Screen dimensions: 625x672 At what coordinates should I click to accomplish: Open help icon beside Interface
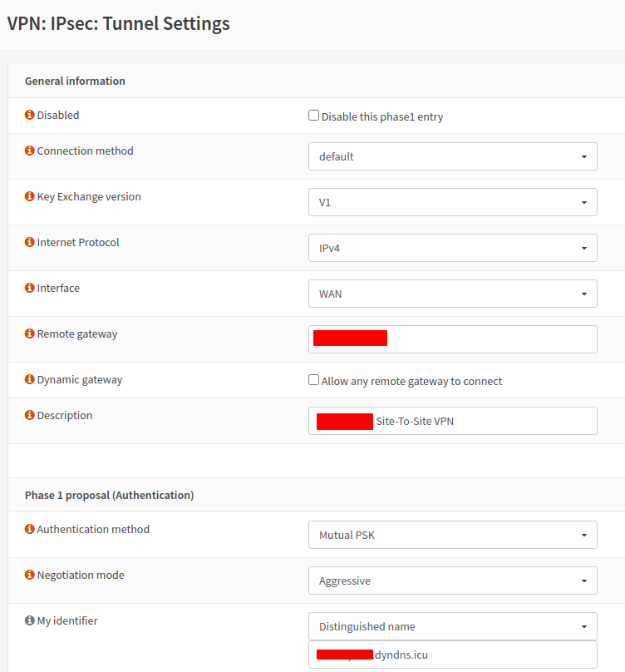coord(30,289)
